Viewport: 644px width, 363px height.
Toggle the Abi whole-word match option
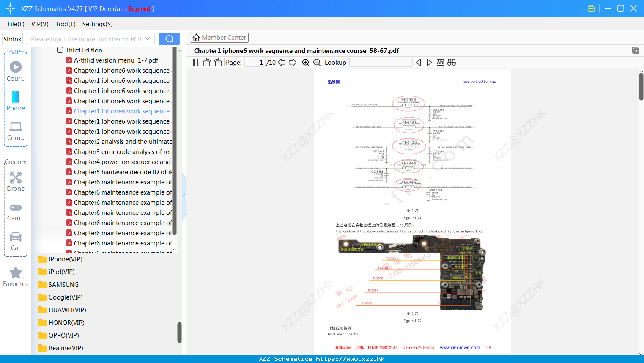[440, 62]
